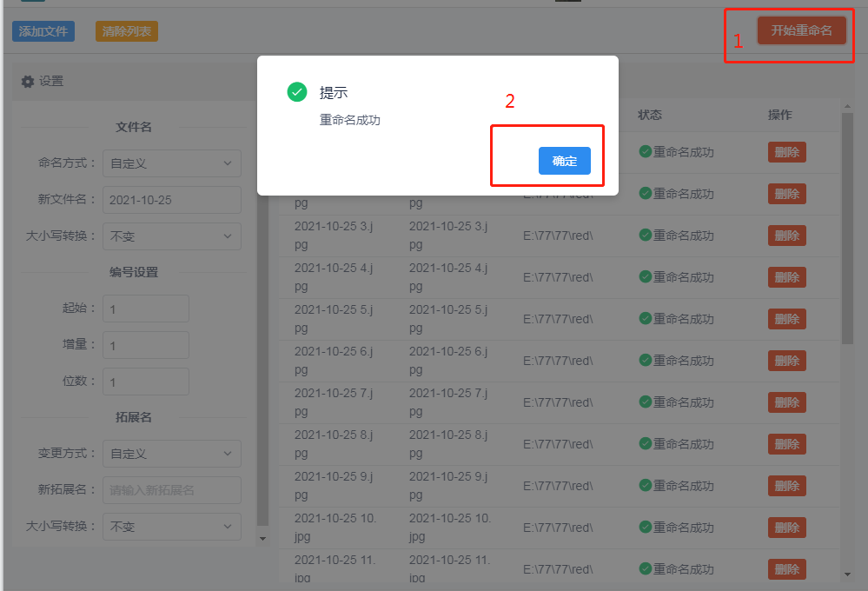Screen dimensions: 868x591
Task: Click the 编号设置 section heading
Action: point(134,272)
